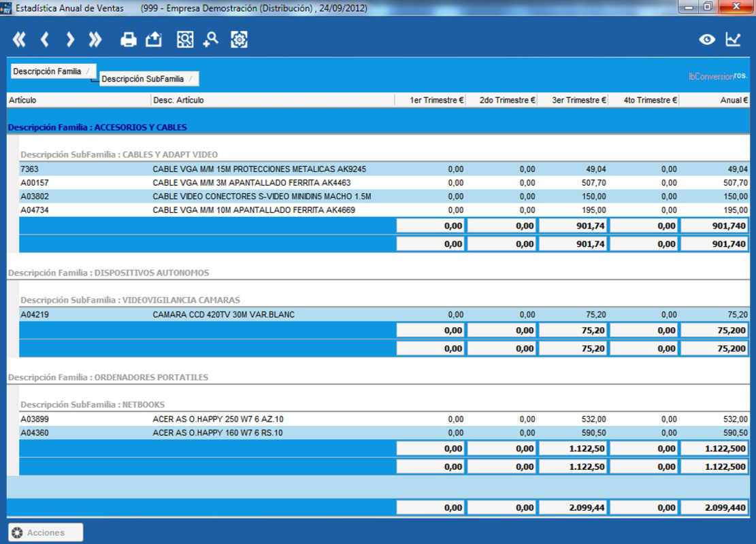Select article row A04734
The height and width of the screenshot is (544, 756).
coord(384,210)
